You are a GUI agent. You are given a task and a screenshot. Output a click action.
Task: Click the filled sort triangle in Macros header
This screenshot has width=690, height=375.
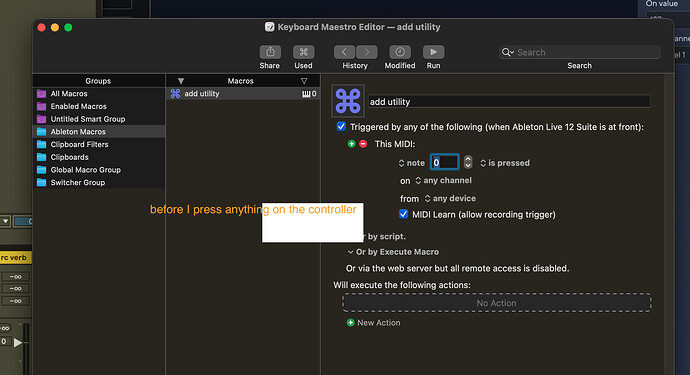click(x=181, y=81)
